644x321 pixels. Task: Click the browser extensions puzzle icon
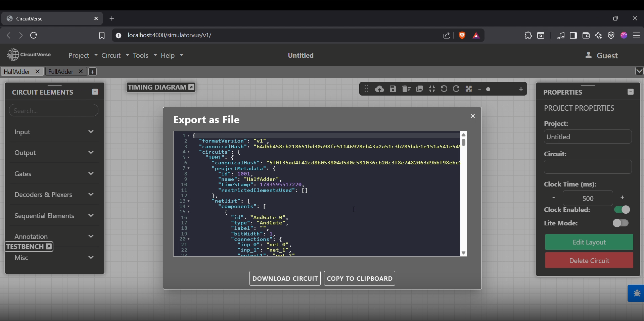pos(528,36)
